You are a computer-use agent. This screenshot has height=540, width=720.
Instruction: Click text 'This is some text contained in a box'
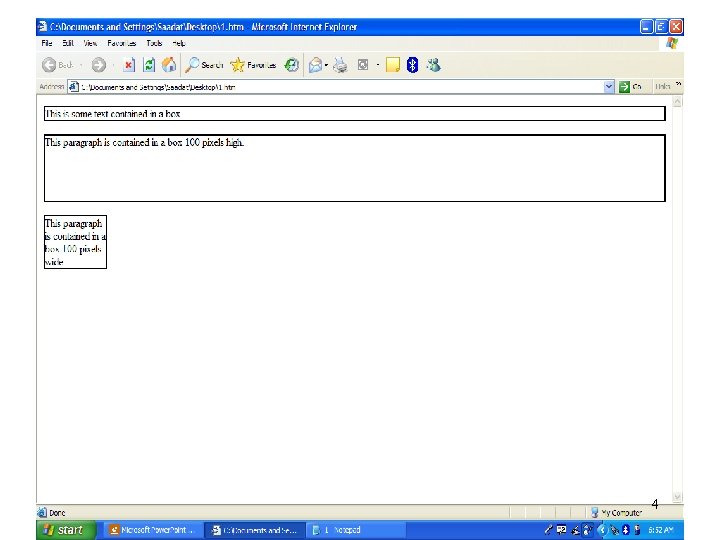(x=113, y=114)
